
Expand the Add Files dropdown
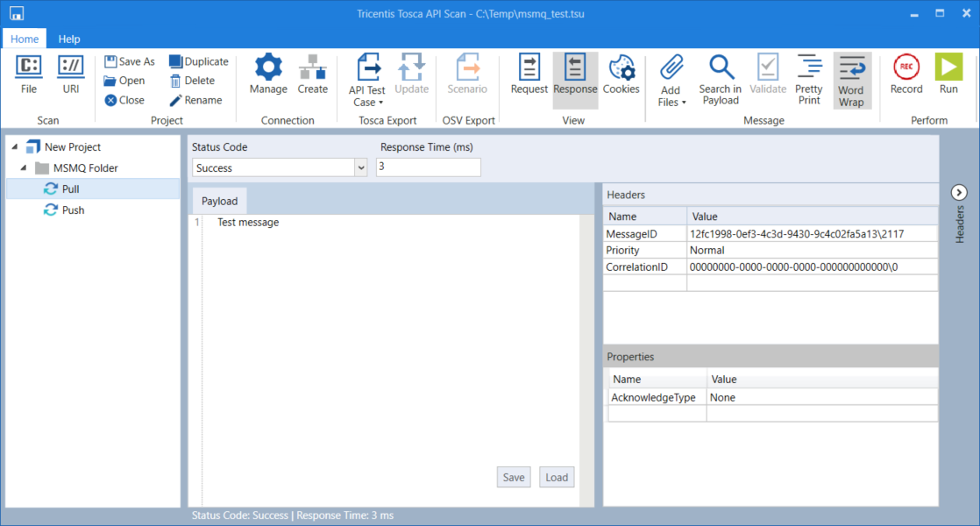[x=671, y=80]
